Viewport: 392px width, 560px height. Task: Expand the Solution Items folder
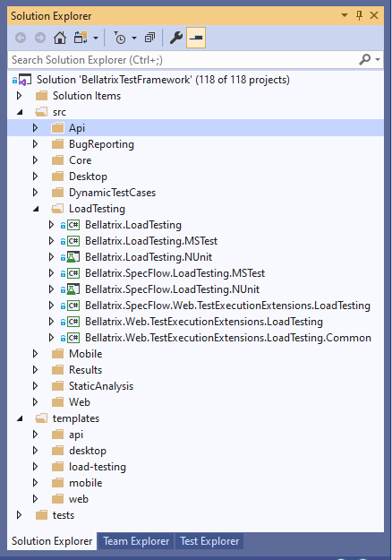click(x=20, y=96)
